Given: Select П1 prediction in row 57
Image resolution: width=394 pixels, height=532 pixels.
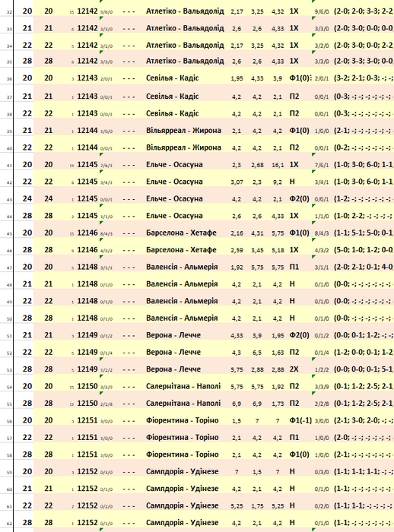Looking at the screenshot, I should [x=294, y=437].
